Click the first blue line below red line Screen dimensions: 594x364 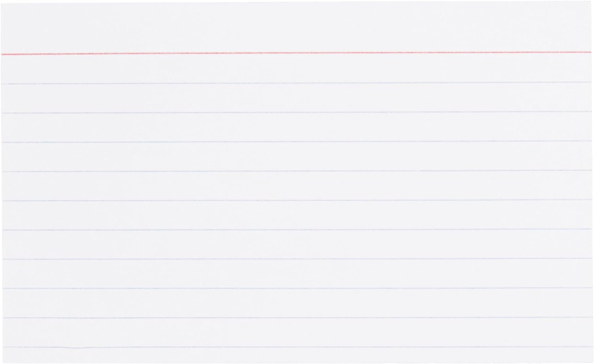pyautogui.click(x=296, y=83)
